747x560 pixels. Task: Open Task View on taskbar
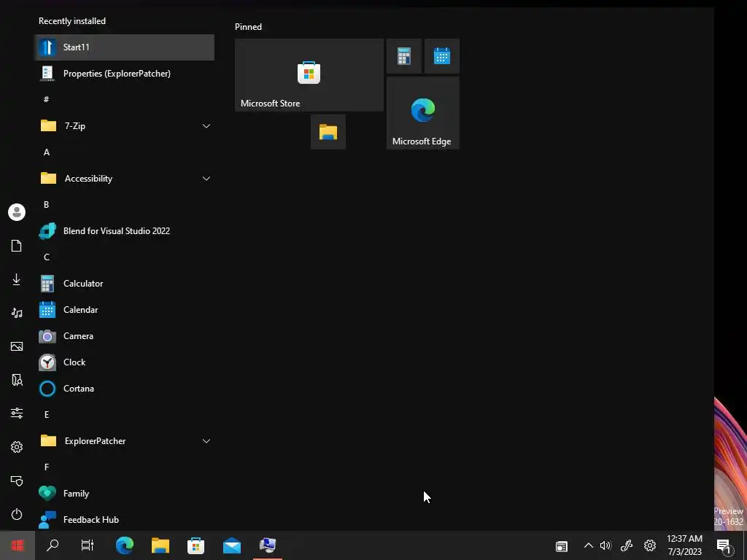pyautogui.click(x=88, y=545)
